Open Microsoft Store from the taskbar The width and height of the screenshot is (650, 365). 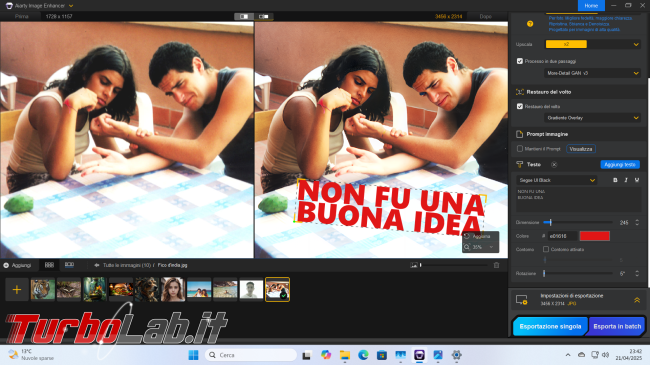382,355
